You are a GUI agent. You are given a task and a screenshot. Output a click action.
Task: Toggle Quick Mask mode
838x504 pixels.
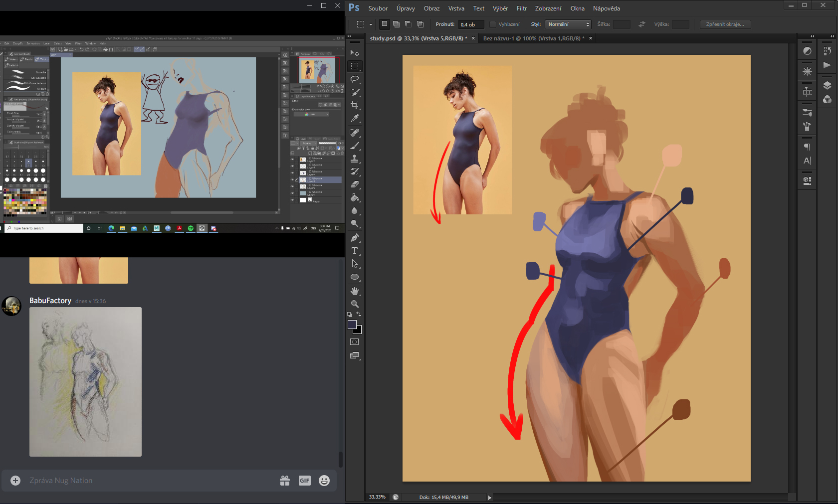click(355, 342)
